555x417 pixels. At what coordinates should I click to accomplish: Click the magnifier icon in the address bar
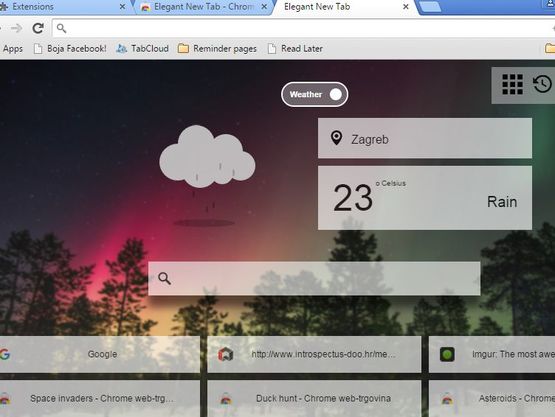pos(61,28)
